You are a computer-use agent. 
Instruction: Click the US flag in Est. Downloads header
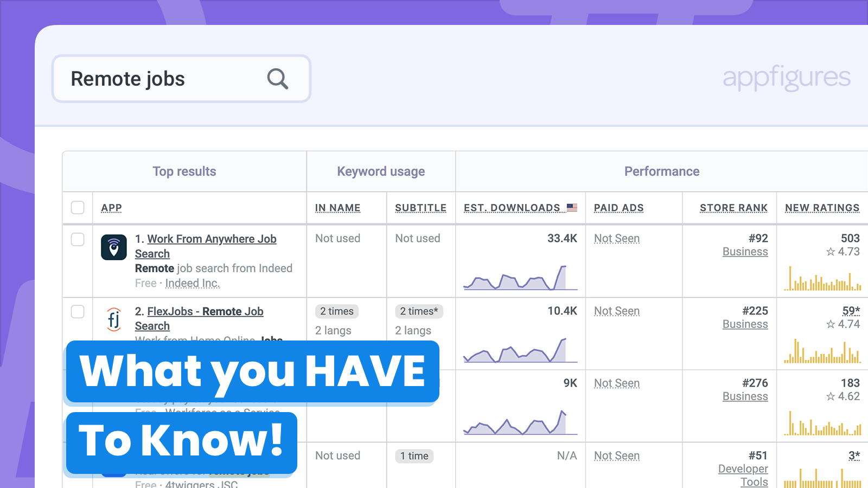coord(572,208)
